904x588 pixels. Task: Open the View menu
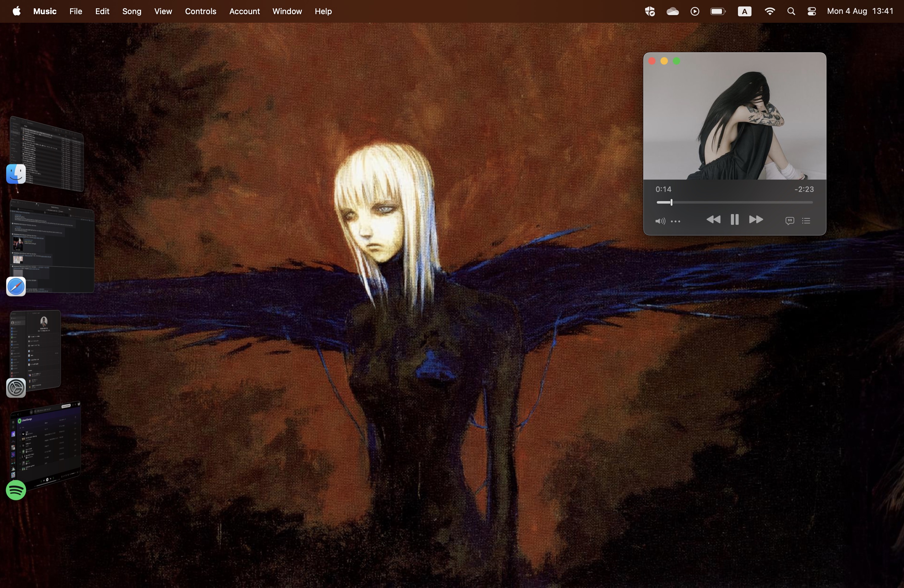[163, 11]
